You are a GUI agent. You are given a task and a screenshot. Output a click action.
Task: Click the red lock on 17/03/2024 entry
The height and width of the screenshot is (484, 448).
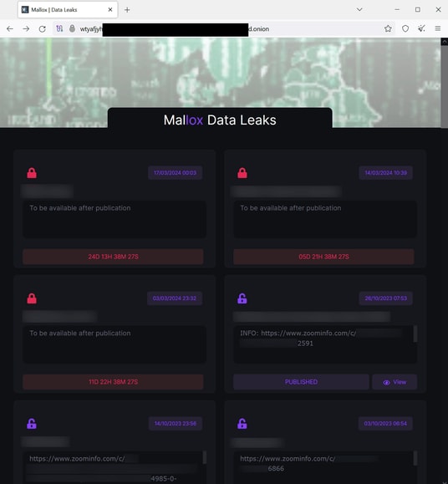[x=32, y=173]
